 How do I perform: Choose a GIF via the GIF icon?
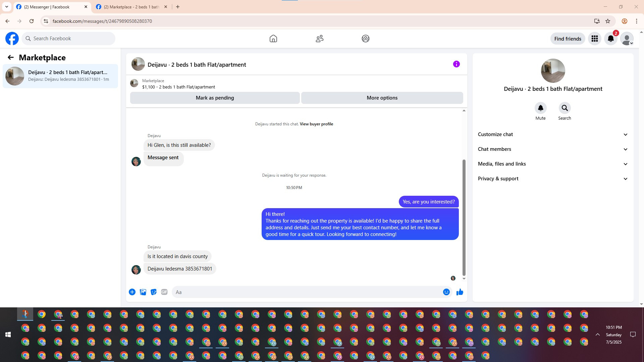click(164, 292)
